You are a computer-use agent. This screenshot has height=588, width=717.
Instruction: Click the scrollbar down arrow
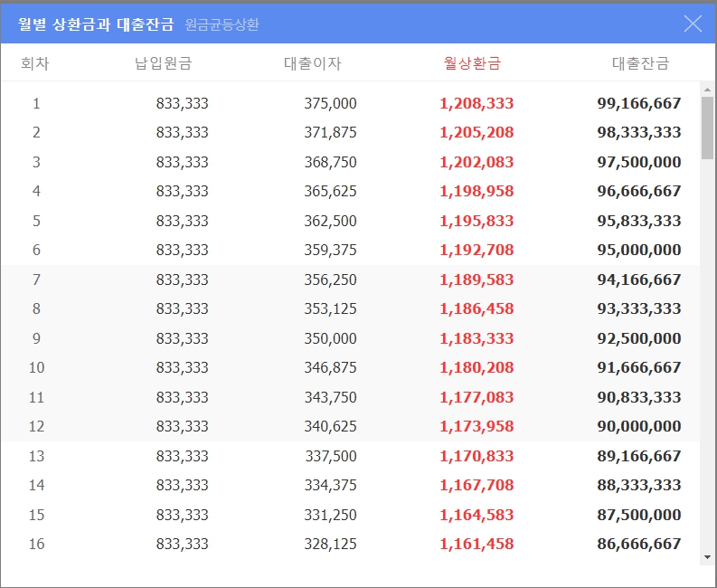point(707,557)
